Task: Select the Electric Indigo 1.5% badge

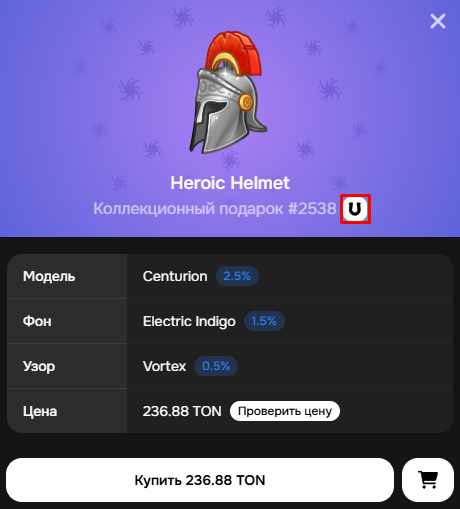Action: pos(264,321)
